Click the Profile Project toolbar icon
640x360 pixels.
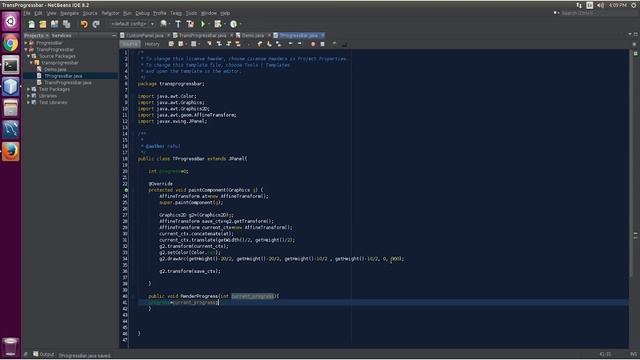[233, 24]
